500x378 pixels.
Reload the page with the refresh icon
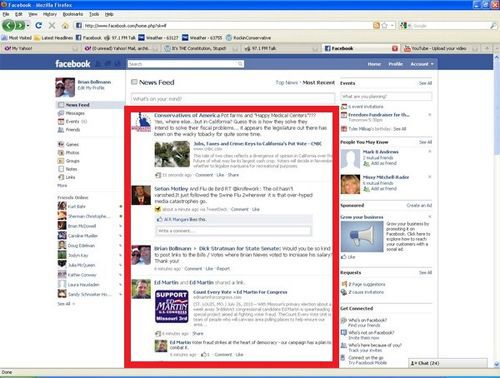point(39,25)
